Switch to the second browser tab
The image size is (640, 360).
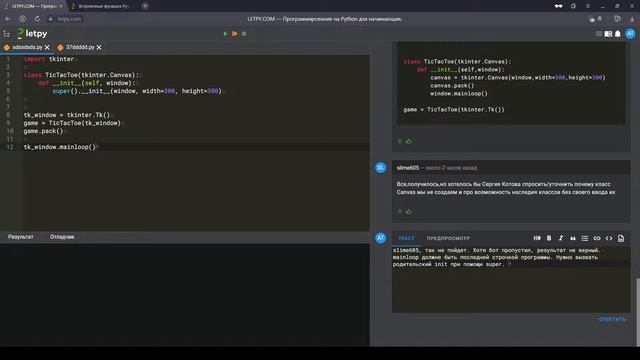point(100,6)
